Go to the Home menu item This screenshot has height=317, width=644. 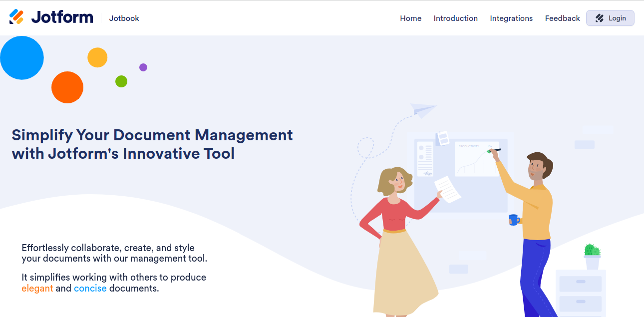[x=411, y=18]
